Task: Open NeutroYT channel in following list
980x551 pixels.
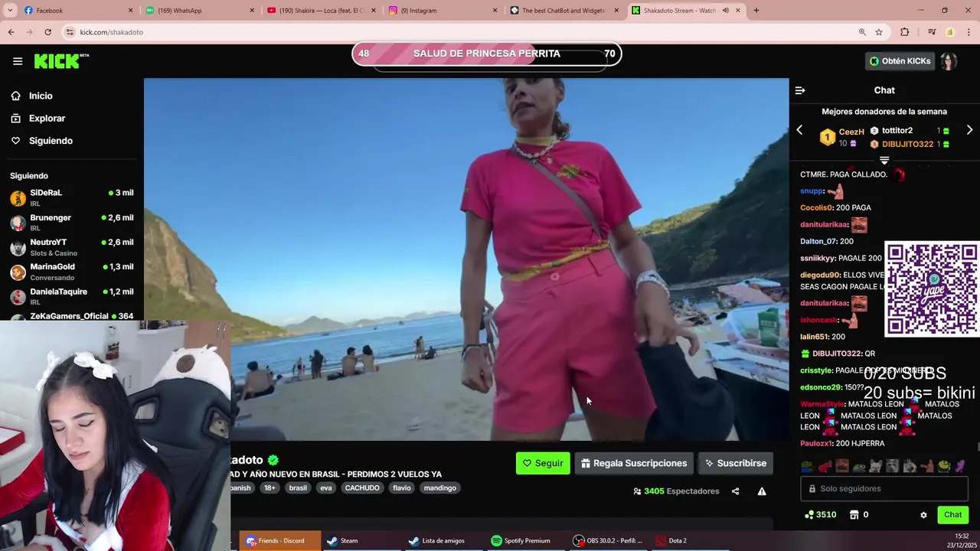Action: (72, 246)
